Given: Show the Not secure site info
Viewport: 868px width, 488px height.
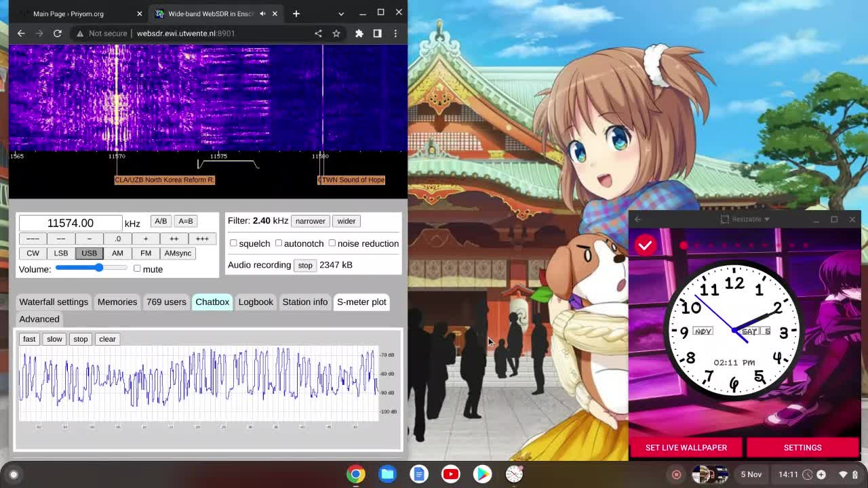Looking at the screenshot, I should (100, 33).
